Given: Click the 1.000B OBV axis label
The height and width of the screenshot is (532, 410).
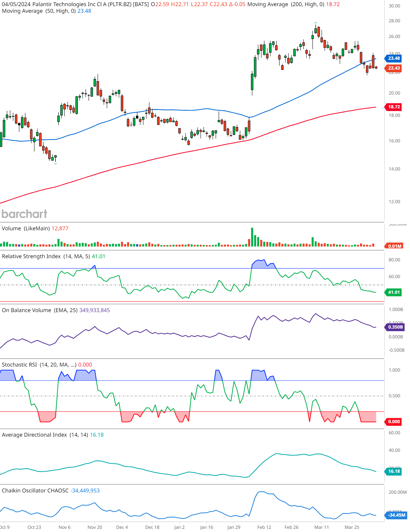Looking at the screenshot, I should [x=396, y=310].
